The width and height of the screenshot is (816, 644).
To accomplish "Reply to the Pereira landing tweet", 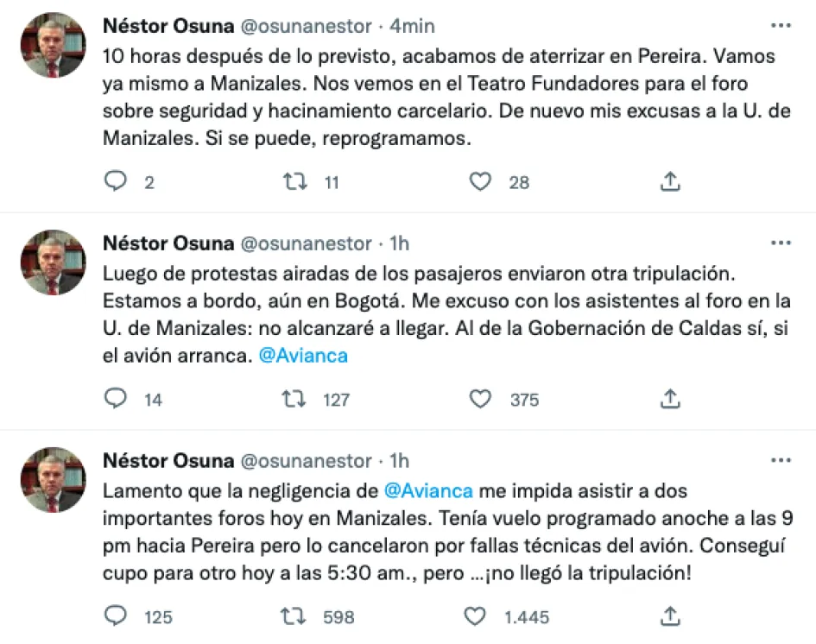I will pyautogui.click(x=117, y=182).
